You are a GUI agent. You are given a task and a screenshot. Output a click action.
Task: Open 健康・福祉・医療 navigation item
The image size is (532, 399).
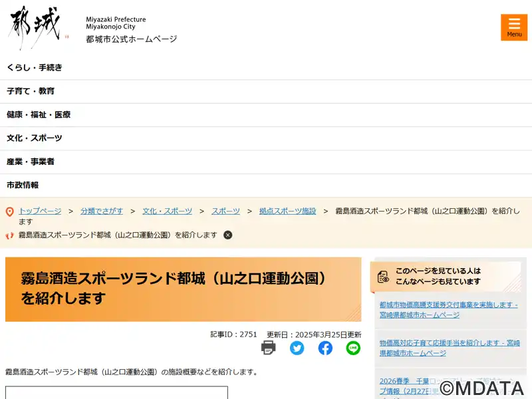click(266, 114)
